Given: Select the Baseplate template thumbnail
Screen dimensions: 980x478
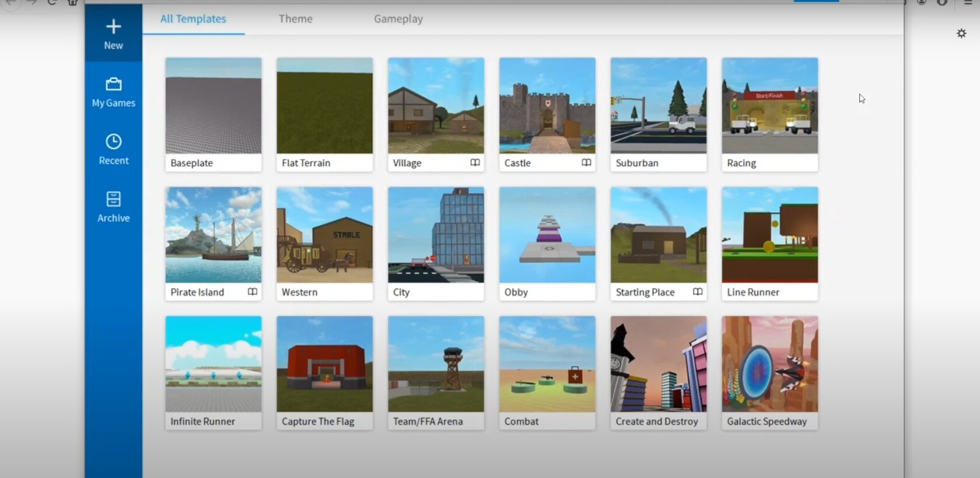Looking at the screenshot, I should (x=213, y=106).
